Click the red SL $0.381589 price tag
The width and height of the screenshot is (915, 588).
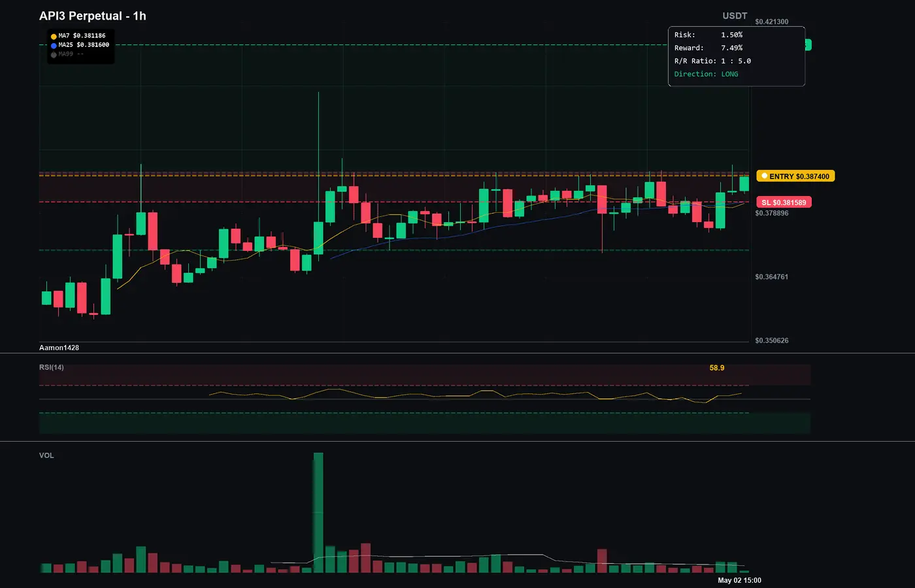tap(784, 203)
